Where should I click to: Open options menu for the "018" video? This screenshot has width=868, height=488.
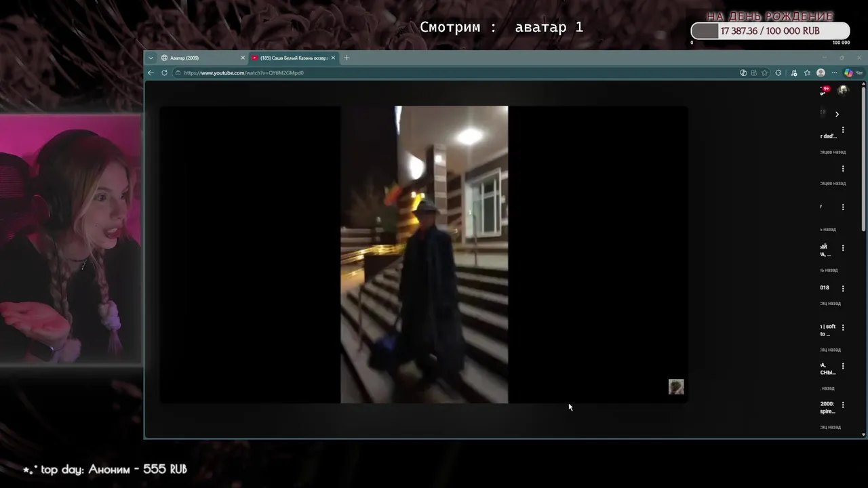pos(843,289)
